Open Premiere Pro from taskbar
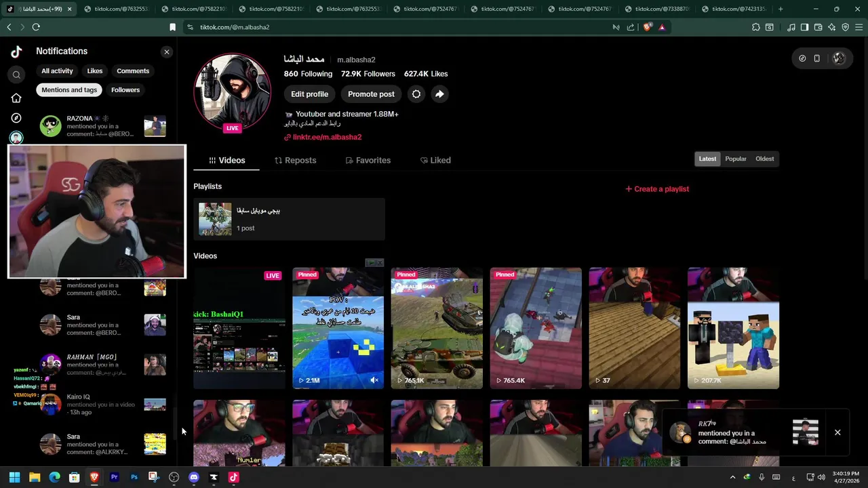Viewport: 868px width, 488px height. [x=114, y=477]
